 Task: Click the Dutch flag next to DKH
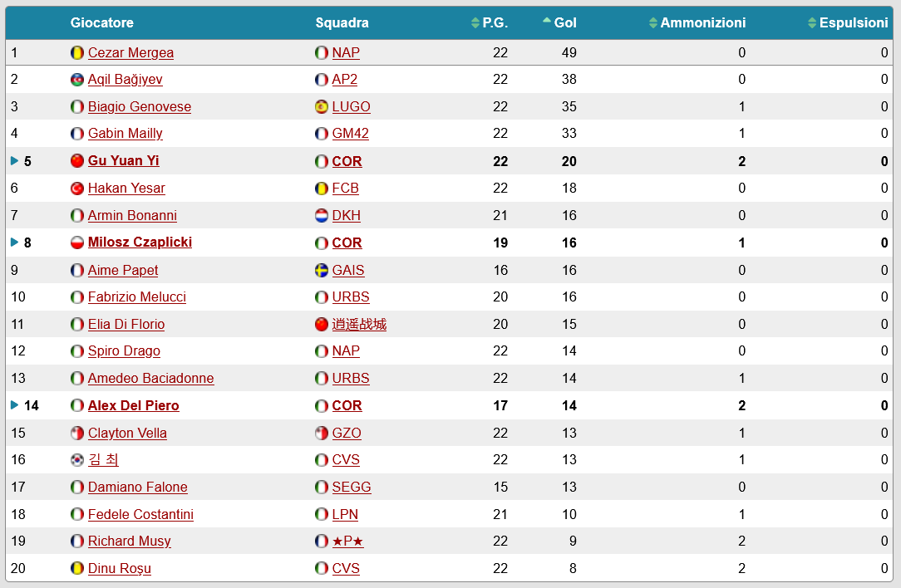(322, 216)
